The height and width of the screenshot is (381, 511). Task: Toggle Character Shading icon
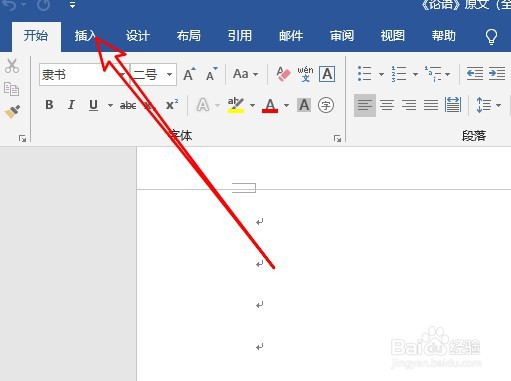(x=304, y=105)
